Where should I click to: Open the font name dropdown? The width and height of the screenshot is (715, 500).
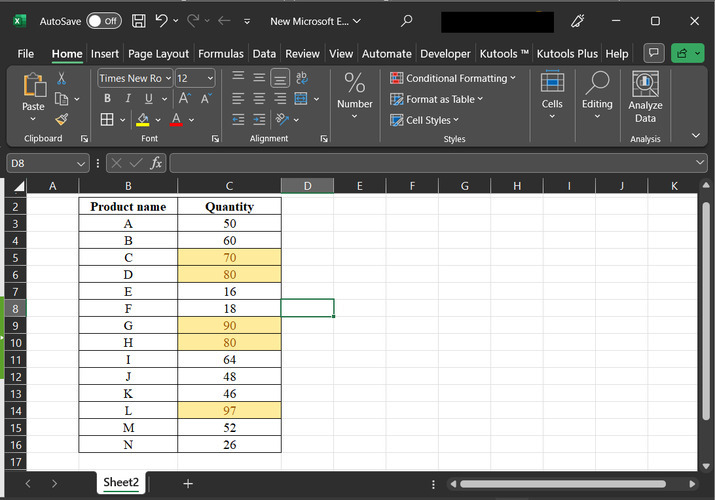click(168, 78)
